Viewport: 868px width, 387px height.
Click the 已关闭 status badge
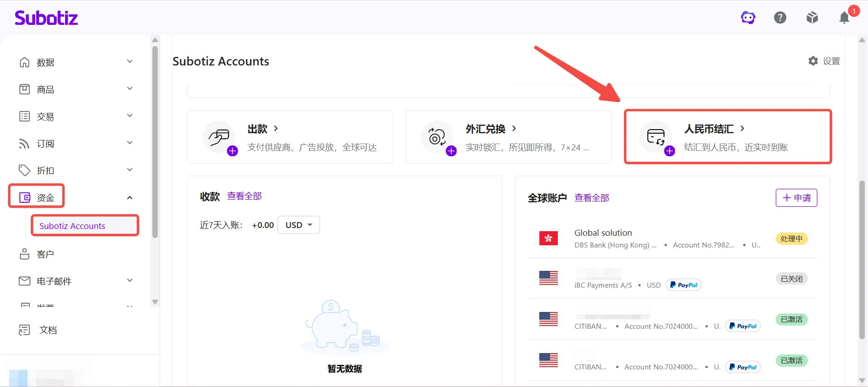[x=792, y=279]
